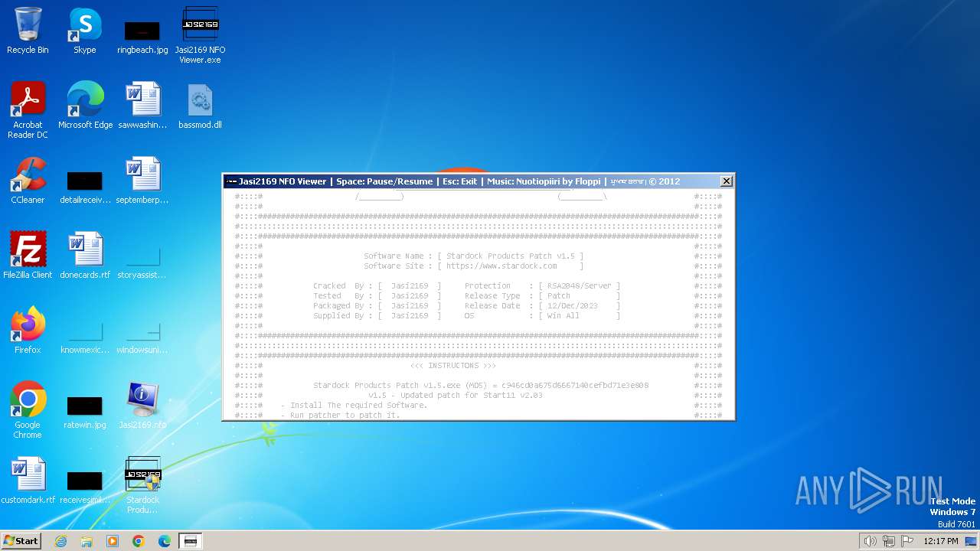
Task: Open the Action Center flag icon
Action: coord(907,541)
